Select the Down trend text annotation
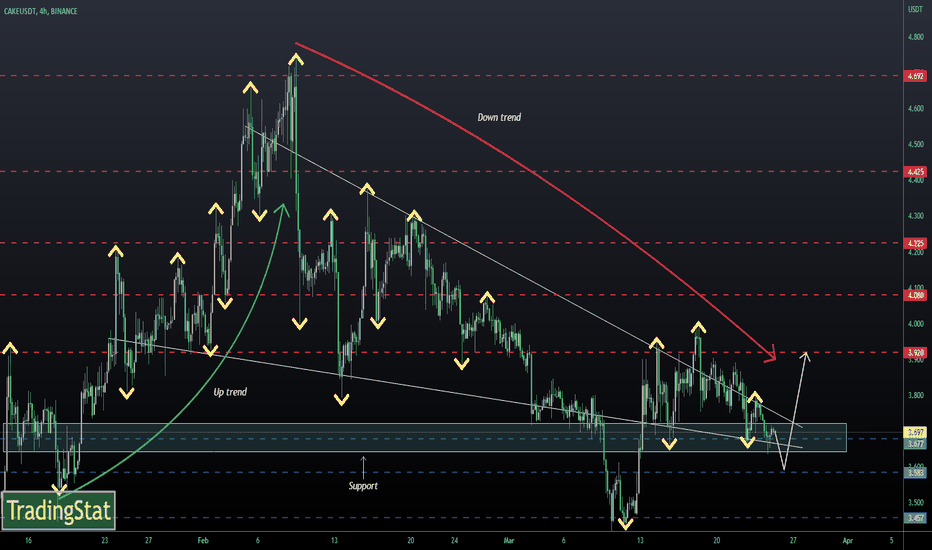932x550 pixels. [x=499, y=117]
